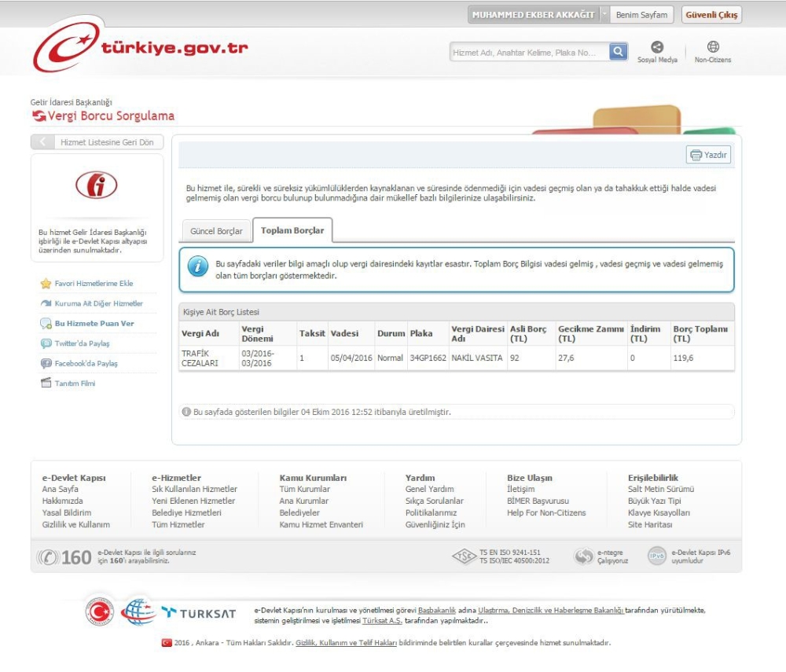Expand the user name dropdown arrow

tap(604, 15)
